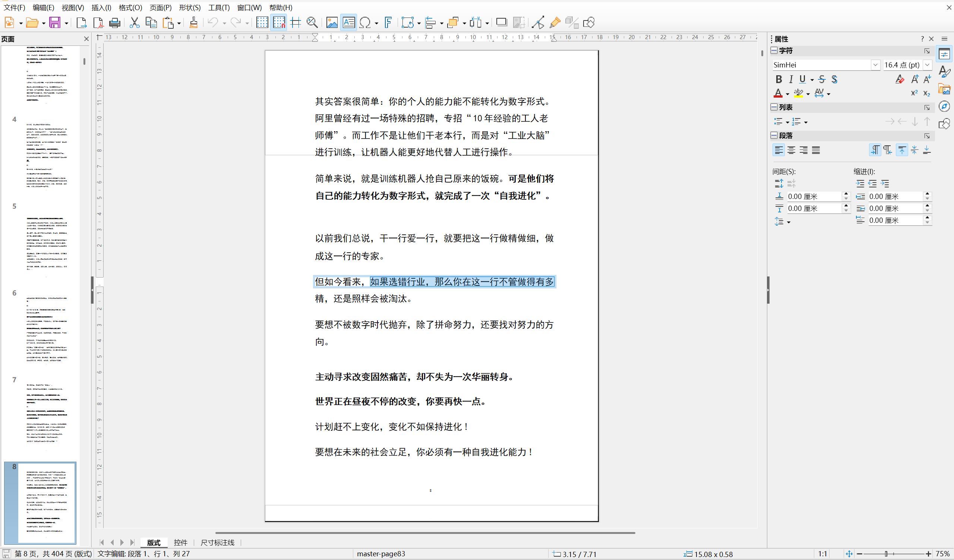
Task: Toggle Helplines While Moving
Action: pos(296,23)
